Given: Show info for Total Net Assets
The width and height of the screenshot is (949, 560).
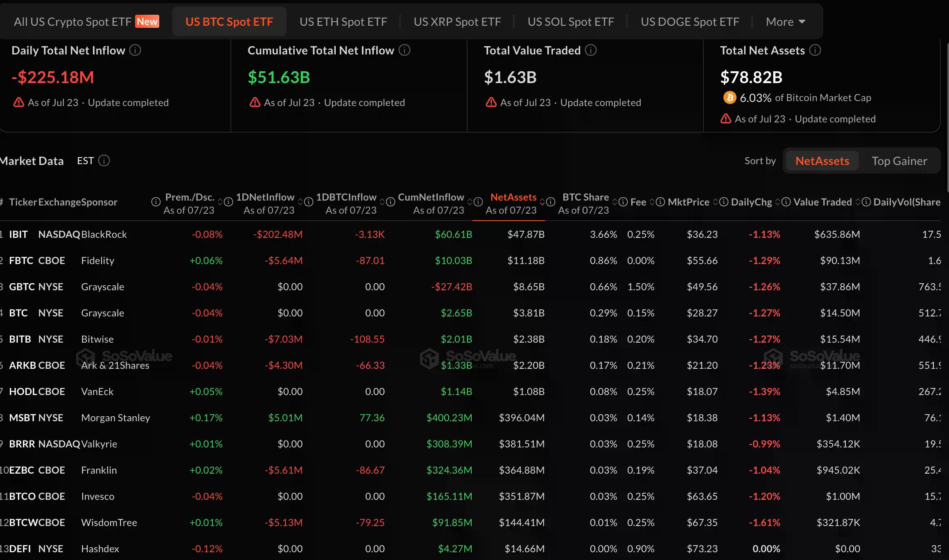Looking at the screenshot, I should 815,50.
